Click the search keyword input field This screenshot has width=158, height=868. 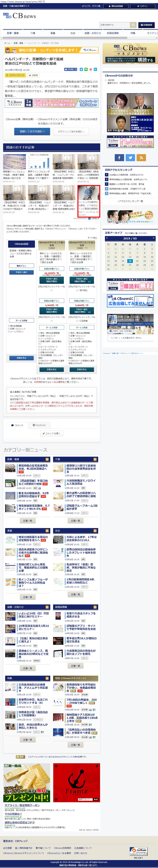[x=114, y=25]
